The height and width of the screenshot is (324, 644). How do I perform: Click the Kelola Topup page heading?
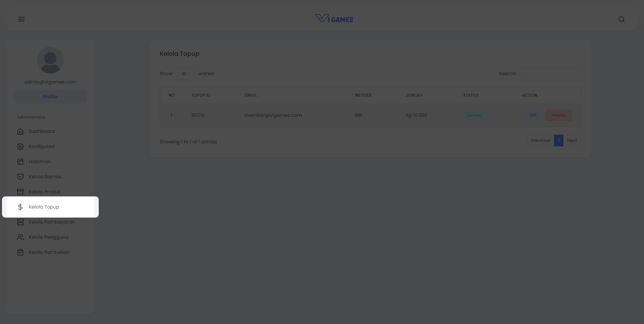coord(180,54)
